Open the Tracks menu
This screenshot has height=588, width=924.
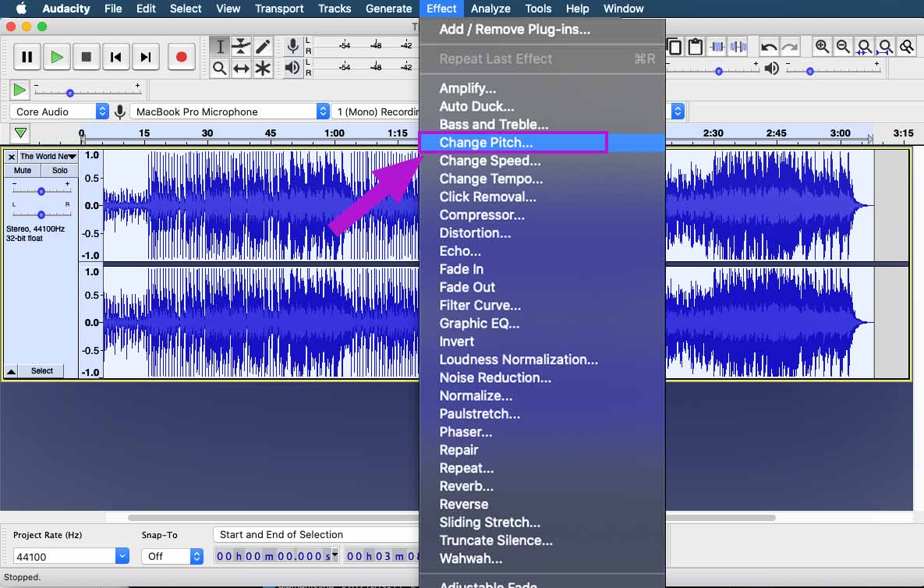335,9
